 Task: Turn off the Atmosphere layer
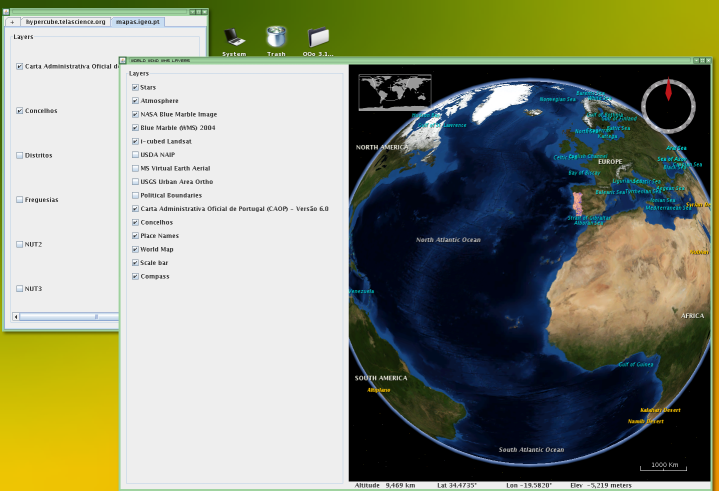pyautogui.click(x=135, y=101)
